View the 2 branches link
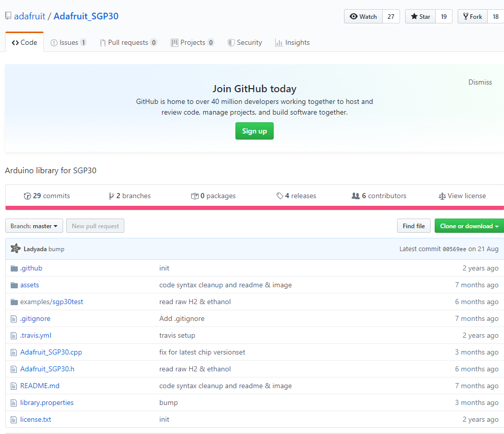The width and height of the screenshot is (504, 434). coord(129,196)
